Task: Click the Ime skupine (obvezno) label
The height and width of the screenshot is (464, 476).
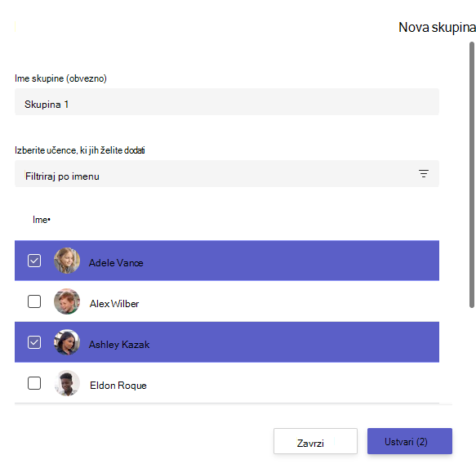Action: pos(60,78)
